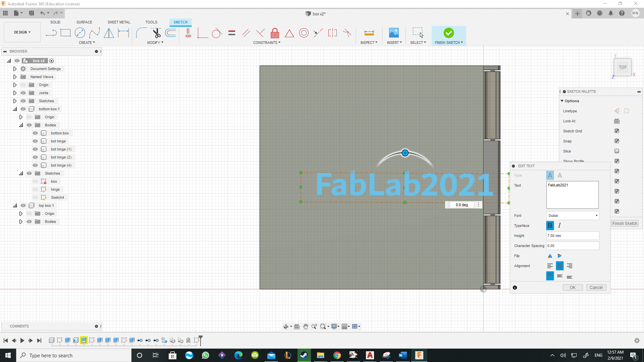This screenshot has width=644, height=362.
Task: Expand the Named Views node
Action: [15, 77]
